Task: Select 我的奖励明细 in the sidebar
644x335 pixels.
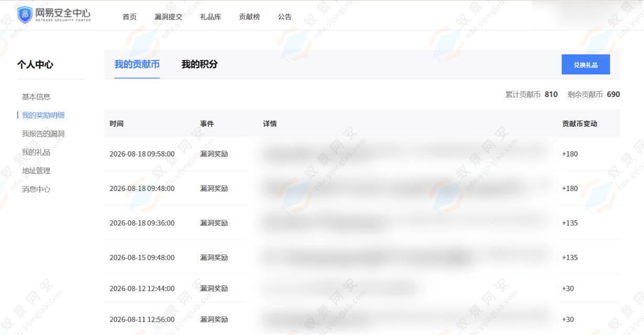Action: pyautogui.click(x=43, y=115)
